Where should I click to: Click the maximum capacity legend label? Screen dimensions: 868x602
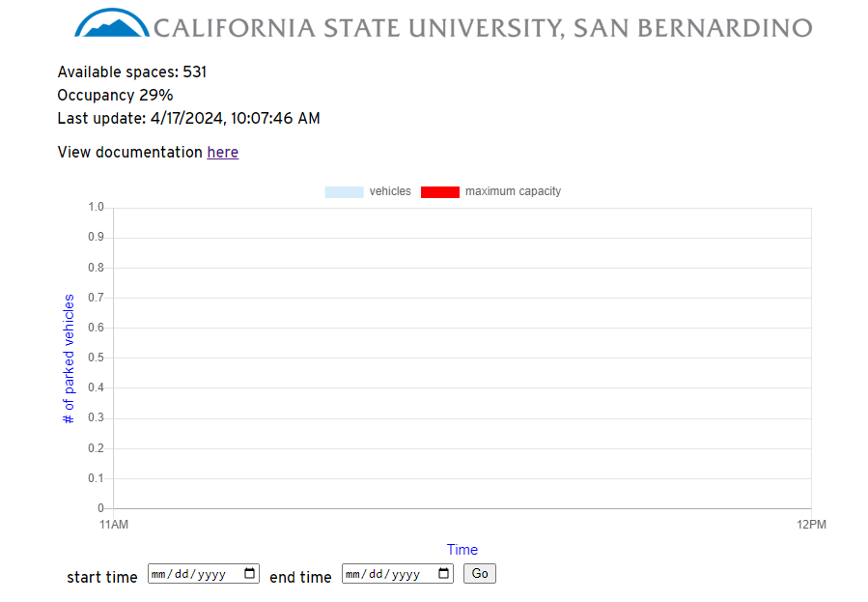[x=513, y=191]
